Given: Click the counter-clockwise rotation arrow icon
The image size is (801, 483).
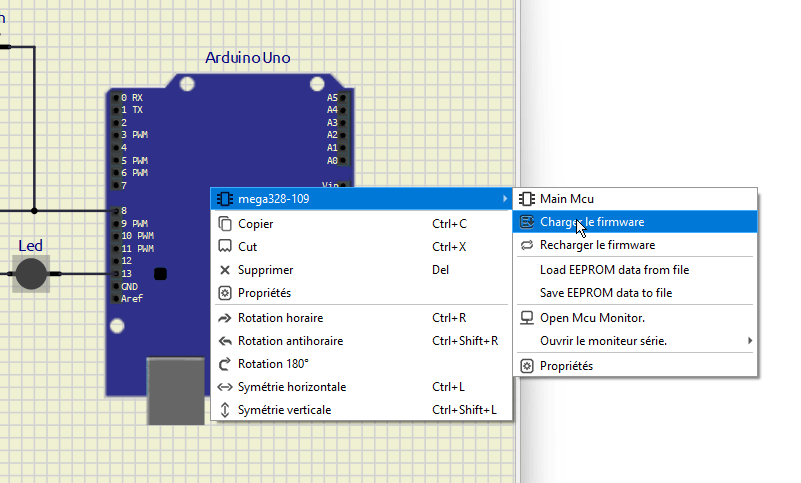Looking at the screenshot, I should 225,341.
